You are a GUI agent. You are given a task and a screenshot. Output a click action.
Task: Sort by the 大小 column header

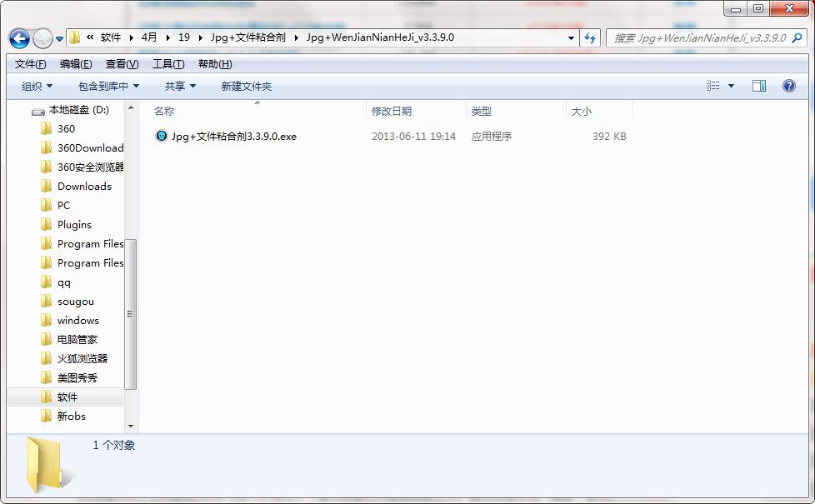pyautogui.click(x=582, y=111)
